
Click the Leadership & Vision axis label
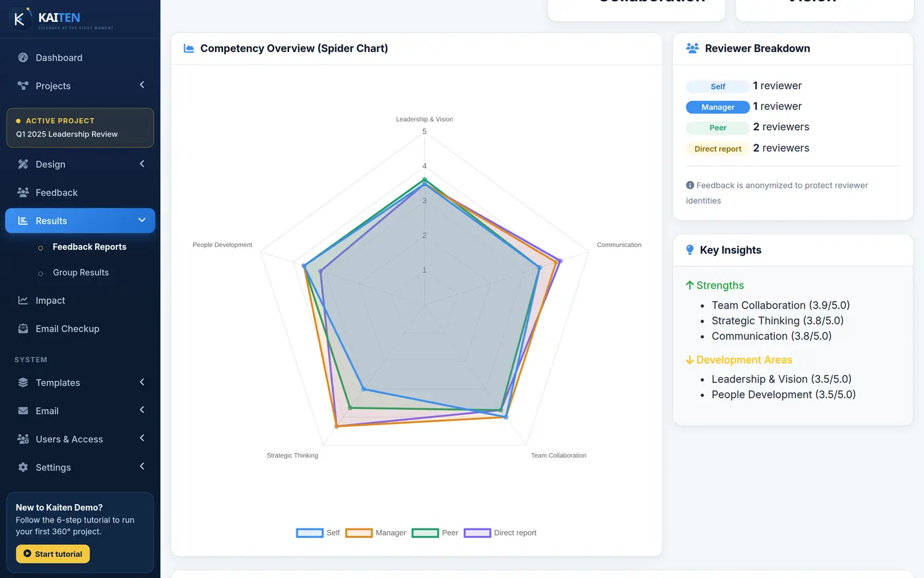point(424,120)
